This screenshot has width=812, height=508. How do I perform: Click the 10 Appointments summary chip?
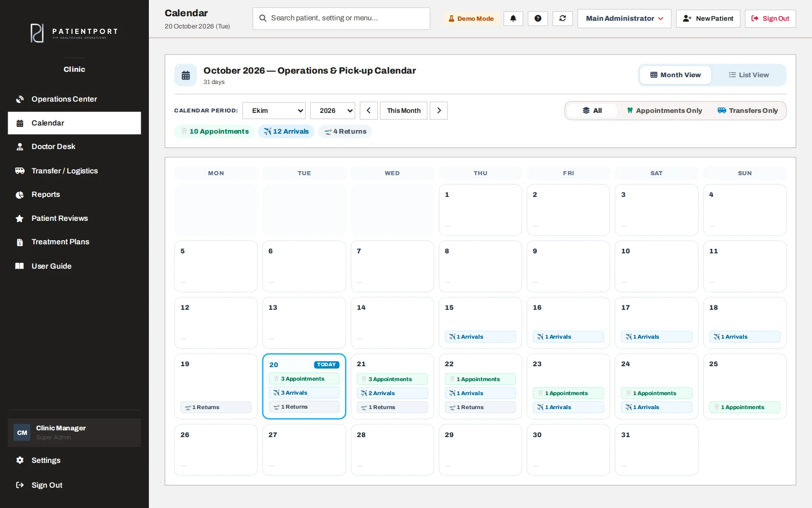[215, 131]
